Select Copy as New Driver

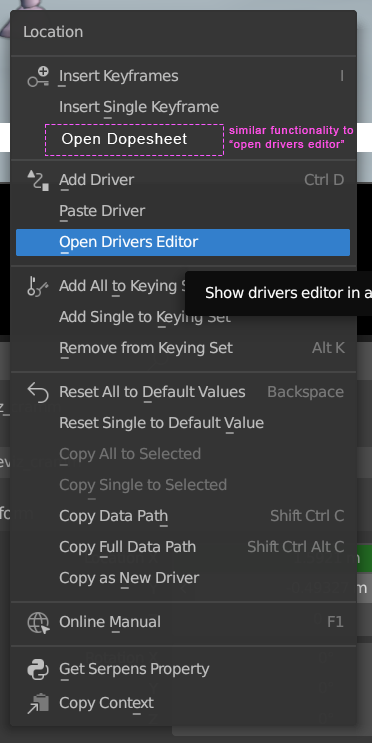click(x=183, y=578)
